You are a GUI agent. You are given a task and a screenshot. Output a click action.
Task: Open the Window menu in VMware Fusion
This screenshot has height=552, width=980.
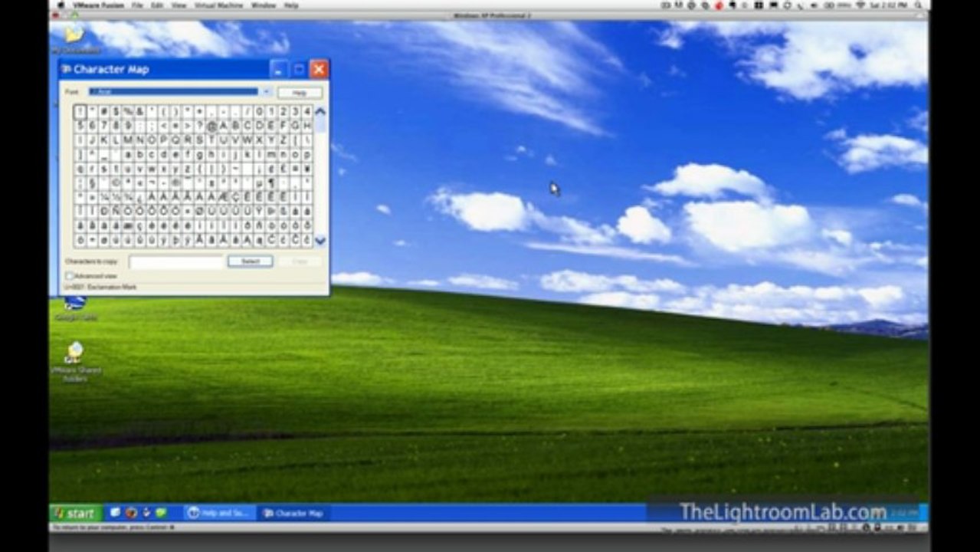pyautogui.click(x=264, y=5)
